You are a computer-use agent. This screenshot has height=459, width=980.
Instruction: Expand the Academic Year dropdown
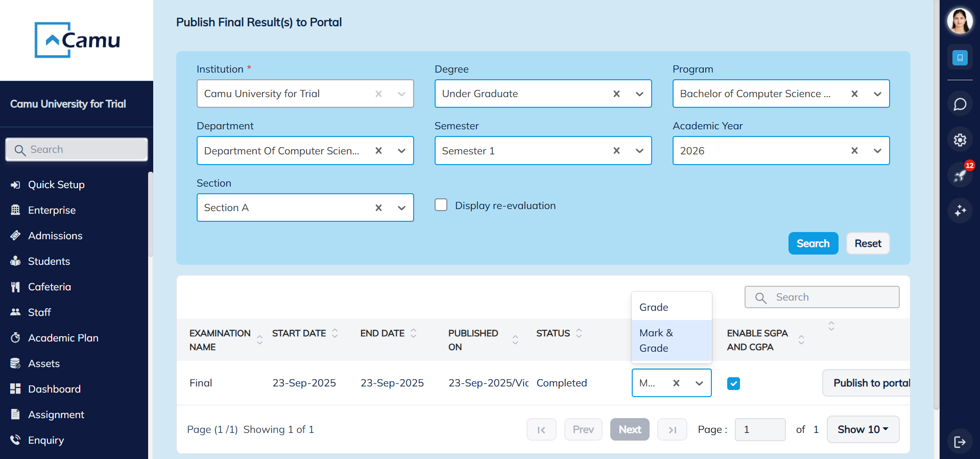(877, 151)
